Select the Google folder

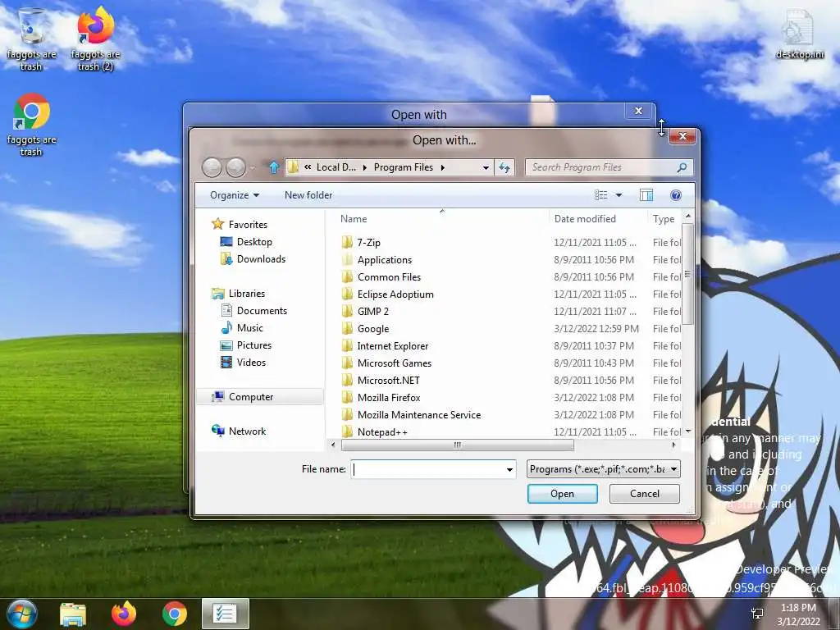point(373,328)
